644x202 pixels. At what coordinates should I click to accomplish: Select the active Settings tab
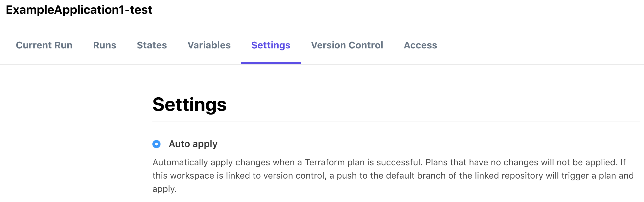[x=271, y=45]
